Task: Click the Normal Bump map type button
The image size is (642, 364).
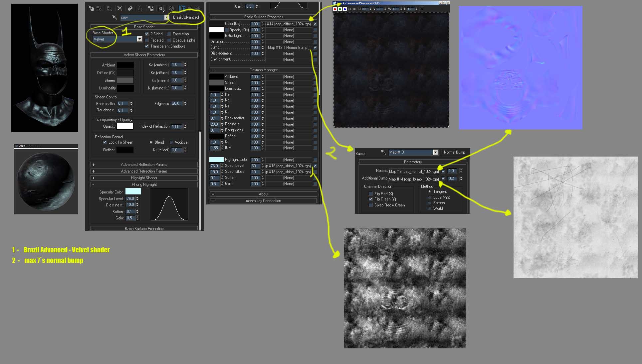Action: [454, 152]
